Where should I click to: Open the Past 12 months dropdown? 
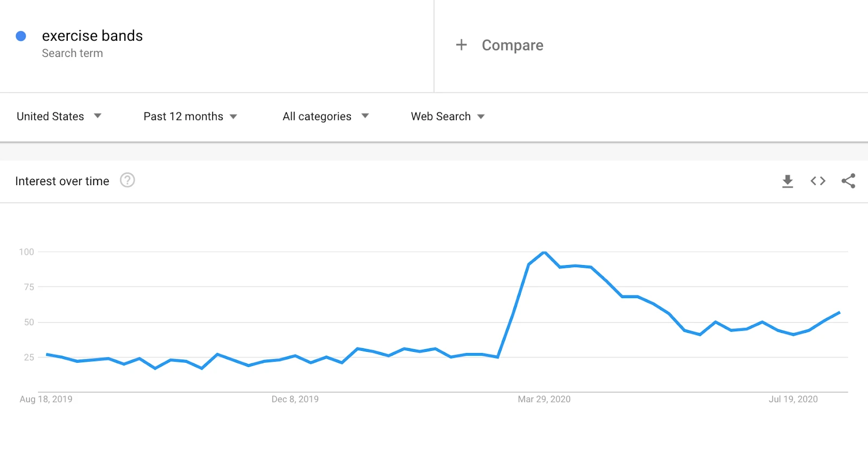click(190, 116)
